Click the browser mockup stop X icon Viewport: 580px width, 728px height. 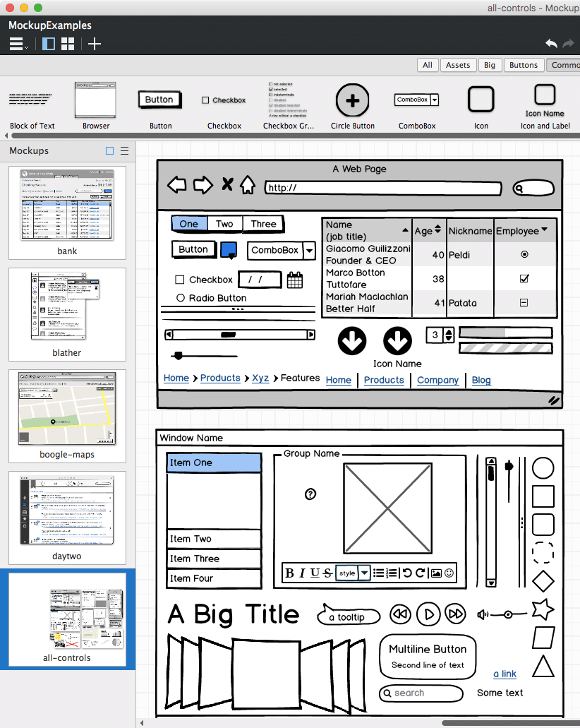(x=227, y=184)
